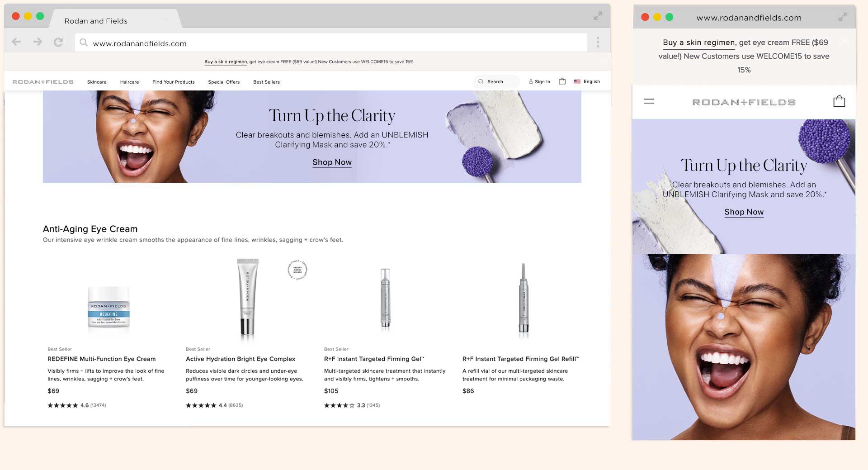The width and height of the screenshot is (868, 470).
Task: Click the US flag language icon
Action: (x=577, y=81)
